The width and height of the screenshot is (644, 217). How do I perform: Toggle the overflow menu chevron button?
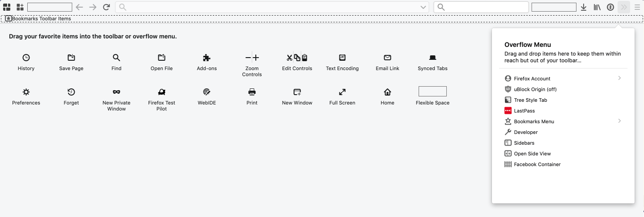pos(624,7)
